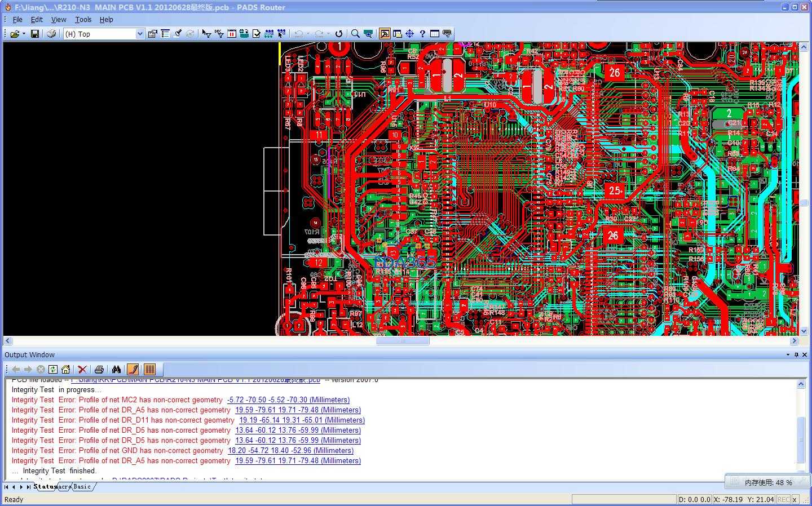This screenshot has width=812, height=506.
Task: Switch to the Basic tab
Action: 82,487
